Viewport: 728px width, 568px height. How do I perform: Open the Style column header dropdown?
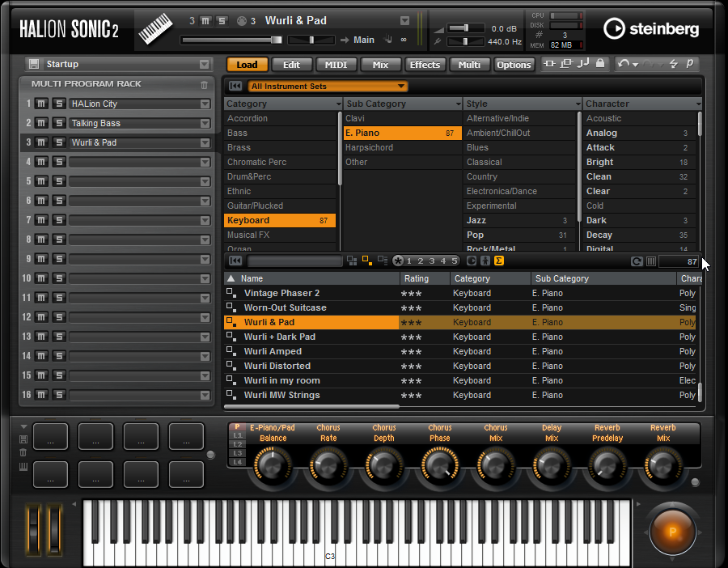click(x=578, y=104)
